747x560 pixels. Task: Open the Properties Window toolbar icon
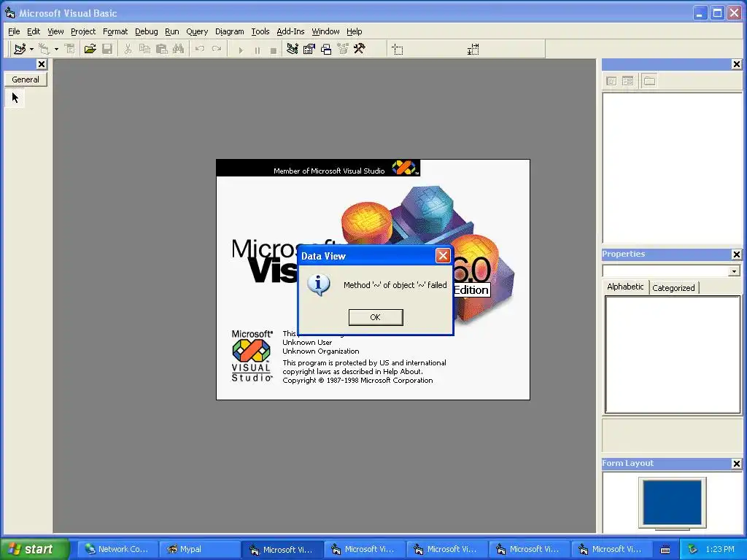click(x=309, y=49)
